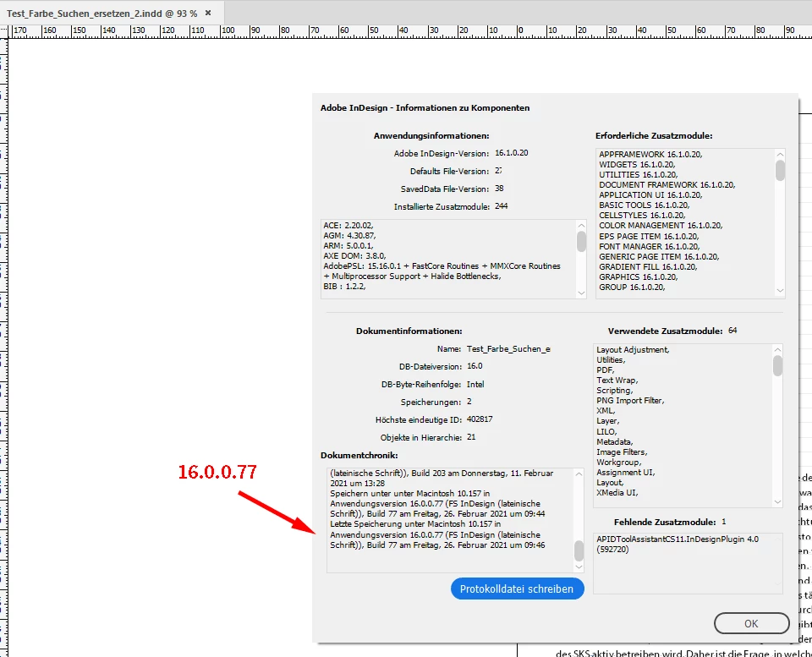The width and height of the screenshot is (812, 657).
Task: Click LILO in used plugins list
Action: [x=607, y=432]
